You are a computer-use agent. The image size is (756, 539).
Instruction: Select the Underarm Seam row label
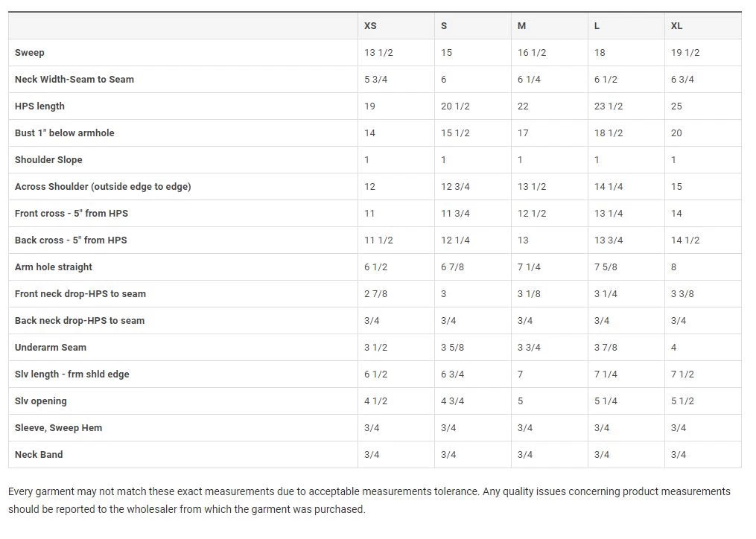click(51, 348)
